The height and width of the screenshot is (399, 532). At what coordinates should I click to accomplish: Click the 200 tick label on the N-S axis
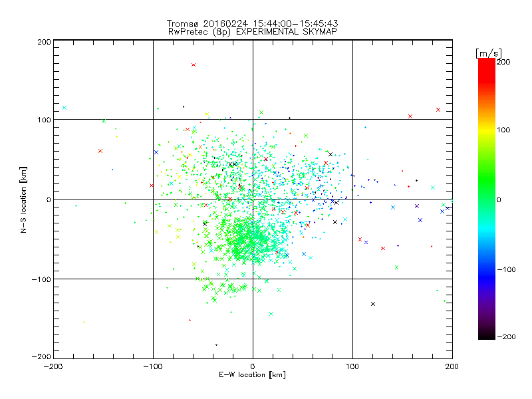pyautogui.click(x=44, y=42)
